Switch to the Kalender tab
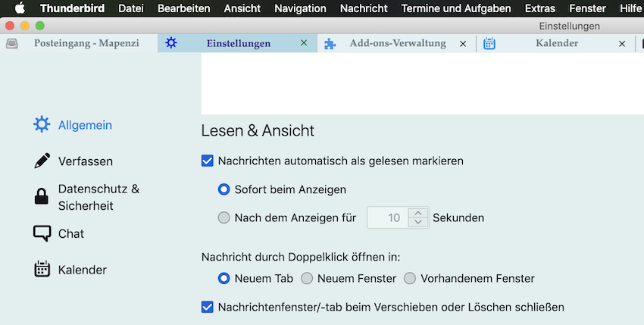Image resolution: width=644 pixels, height=325 pixels. click(556, 44)
